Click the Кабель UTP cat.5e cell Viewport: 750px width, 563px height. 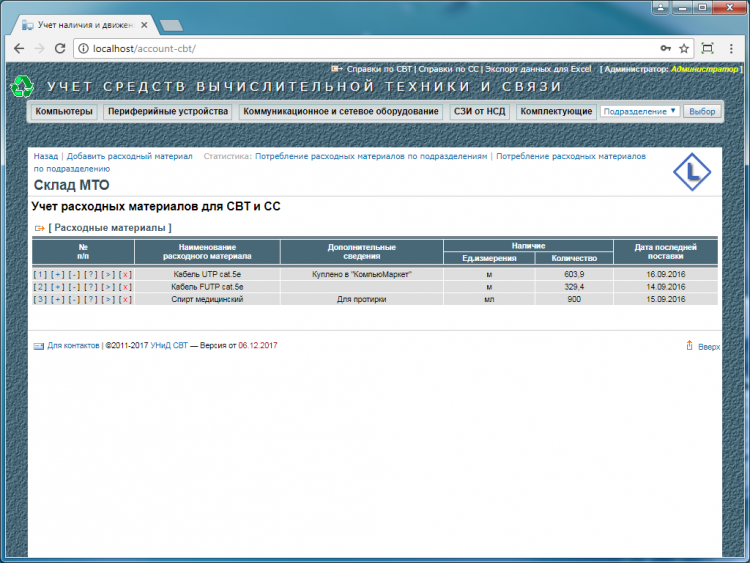pyautogui.click(x=207, y=275)
